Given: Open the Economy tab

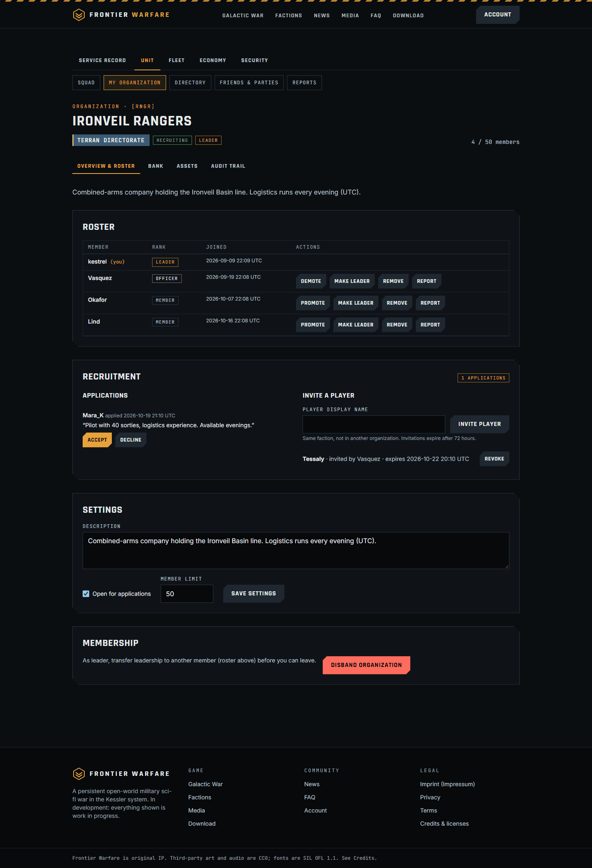Looking at the screenshot, I should tap(213, 60).
